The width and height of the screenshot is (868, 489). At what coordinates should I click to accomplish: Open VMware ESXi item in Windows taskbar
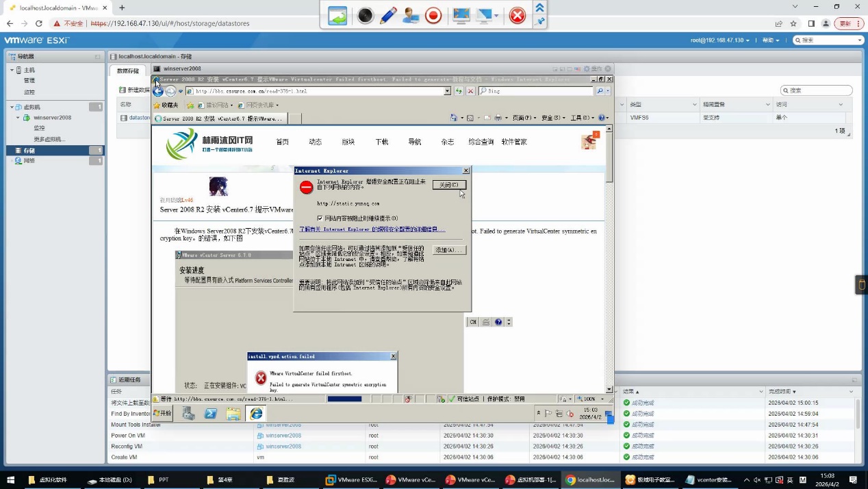351,480
